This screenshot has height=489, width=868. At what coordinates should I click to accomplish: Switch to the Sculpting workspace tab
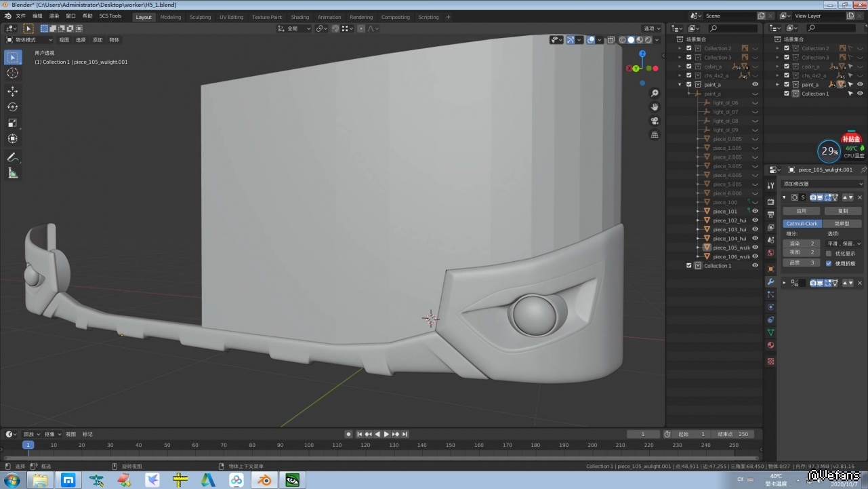tap(200, 17)
